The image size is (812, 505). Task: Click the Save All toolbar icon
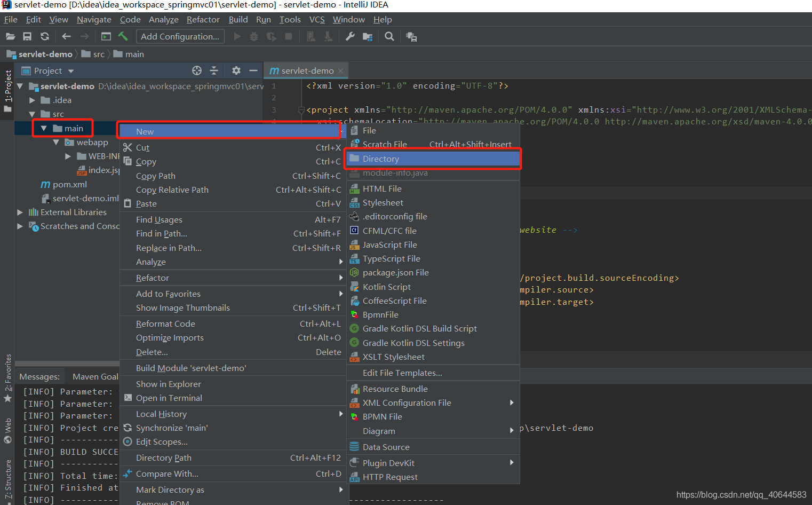pyautogui.click(x=27, y=36)
